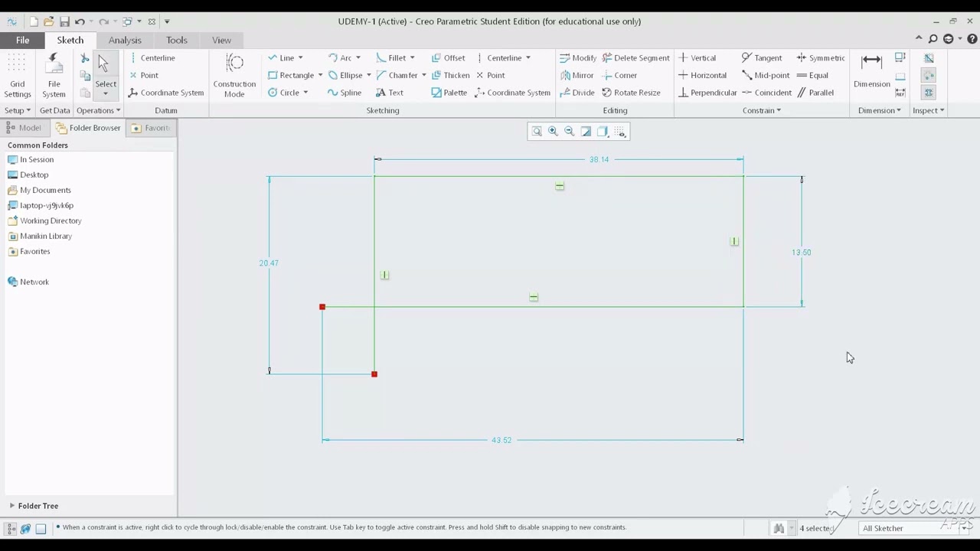Apply the Horizontal constraint
Viewport: 980px width, 551px height.
click(x=702, y=75)
